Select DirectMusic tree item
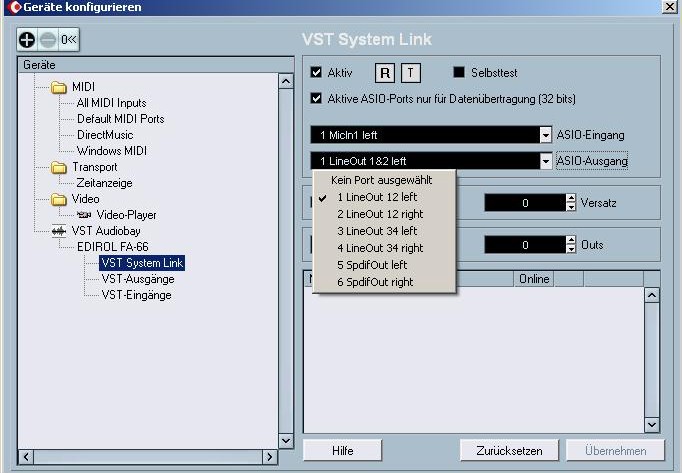The height and width of the screenshot is (473, 682). 105,135
